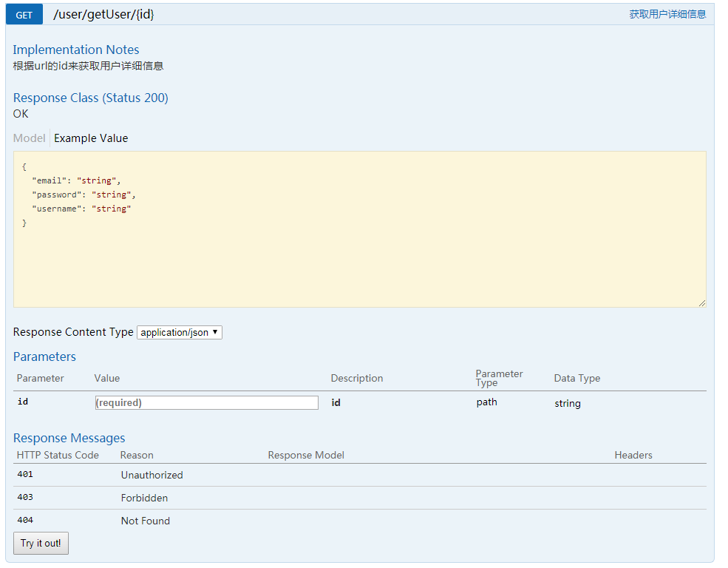Open the Response Content Type dropdown
Image resolution: width=728 pixels, height=568 pixels.
click(179, 332)
